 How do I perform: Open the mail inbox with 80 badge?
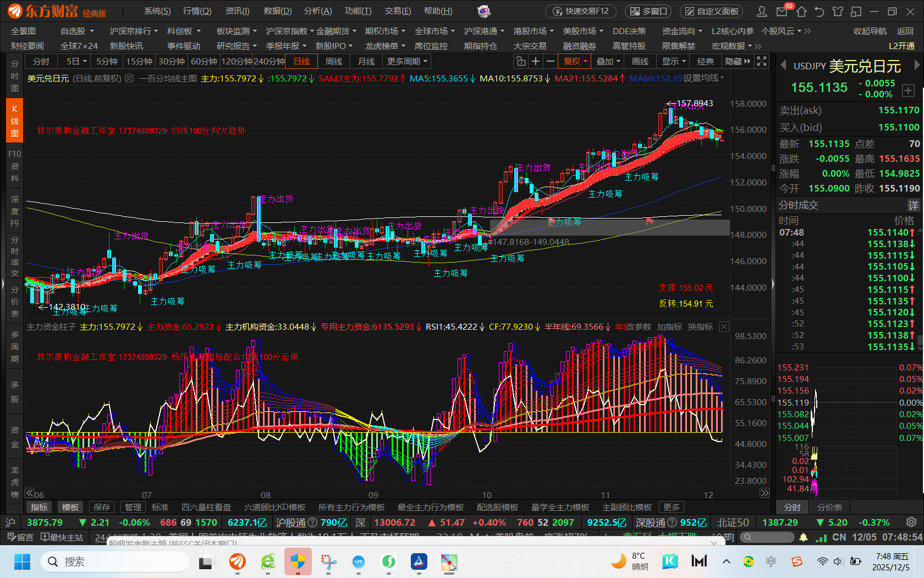782,12
